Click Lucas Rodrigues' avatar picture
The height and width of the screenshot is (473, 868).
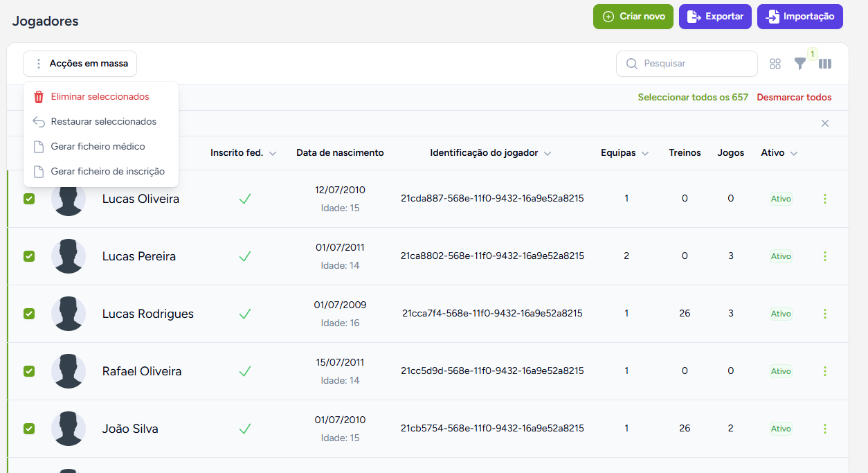pyautogui.click(x=69, y=314)
